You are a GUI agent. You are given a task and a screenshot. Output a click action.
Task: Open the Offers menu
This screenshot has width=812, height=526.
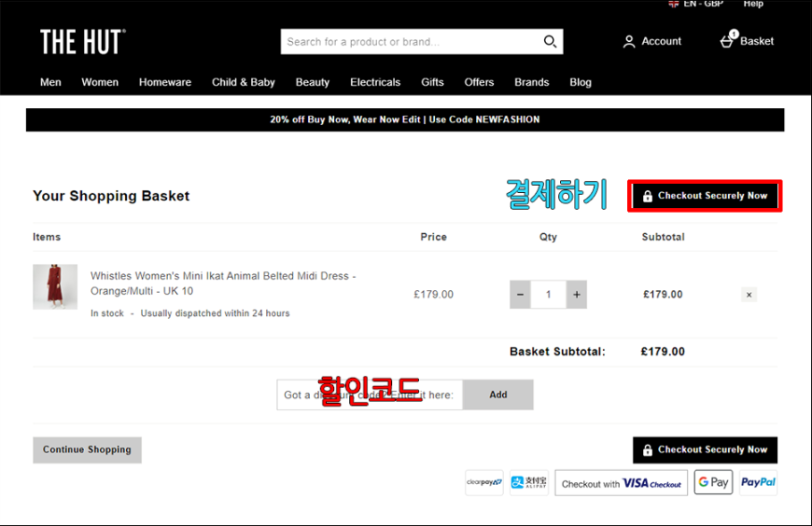479,82
